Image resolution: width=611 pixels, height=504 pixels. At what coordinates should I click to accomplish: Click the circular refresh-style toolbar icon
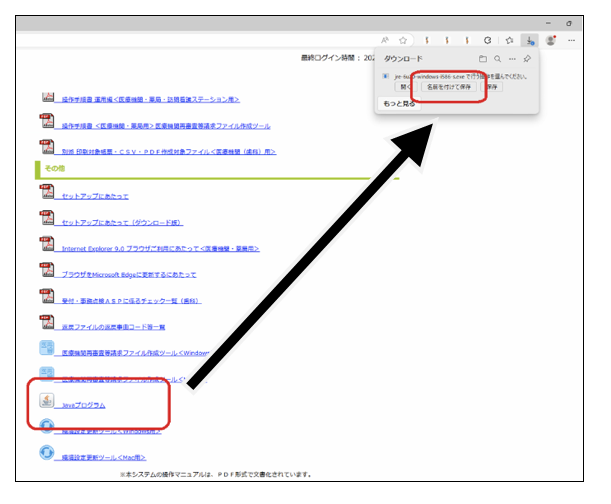(487, 40)
